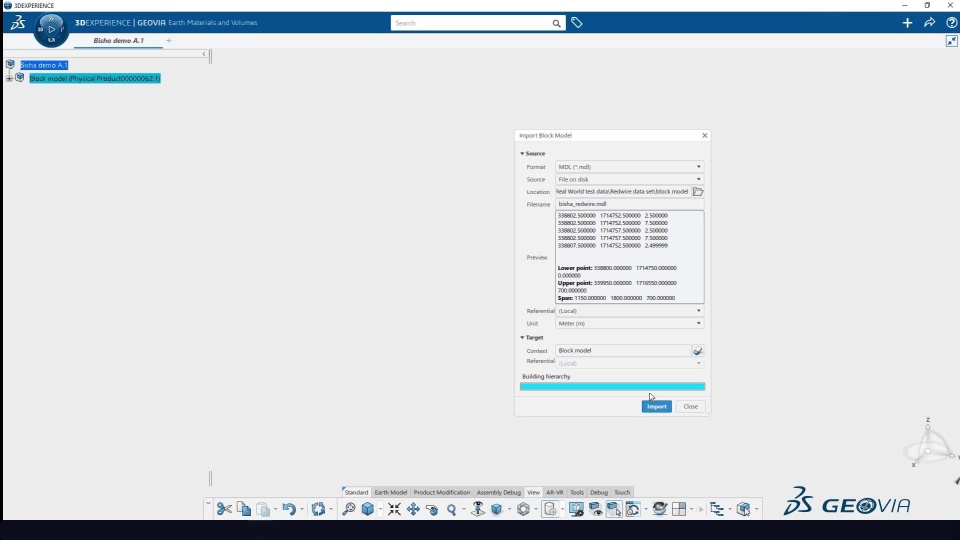Click the globe ambience icon

[x=659, y=509]
